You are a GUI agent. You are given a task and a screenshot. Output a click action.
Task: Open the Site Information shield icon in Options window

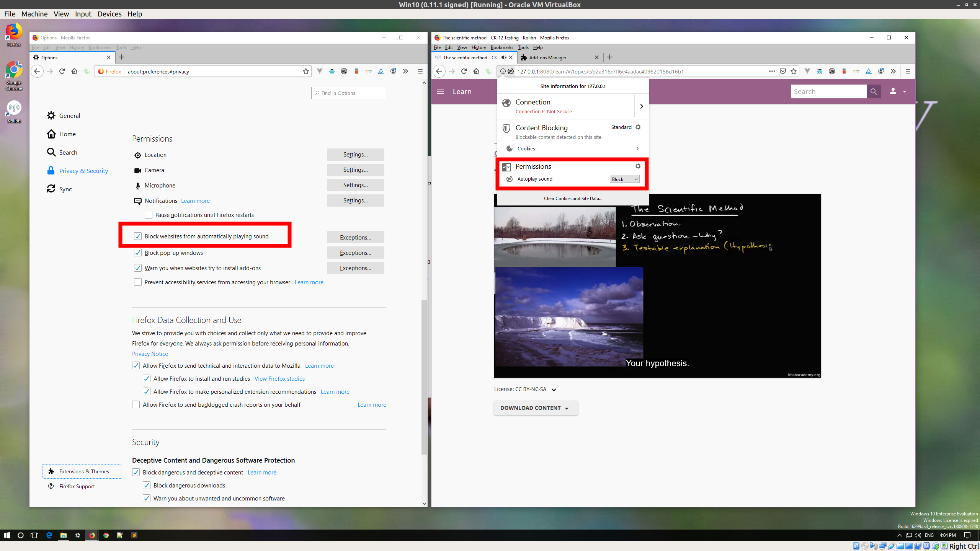[x=100, y=71]
